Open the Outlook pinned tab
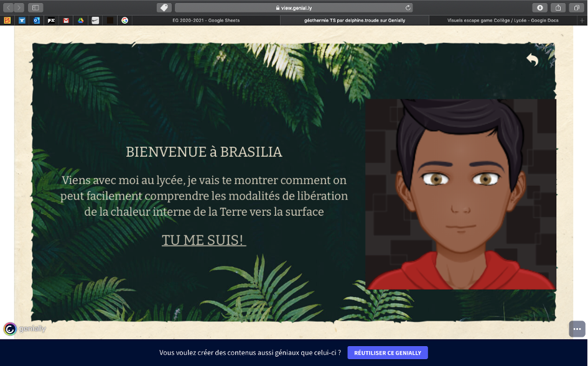The image size is (588, 366). tap(36, 21)
